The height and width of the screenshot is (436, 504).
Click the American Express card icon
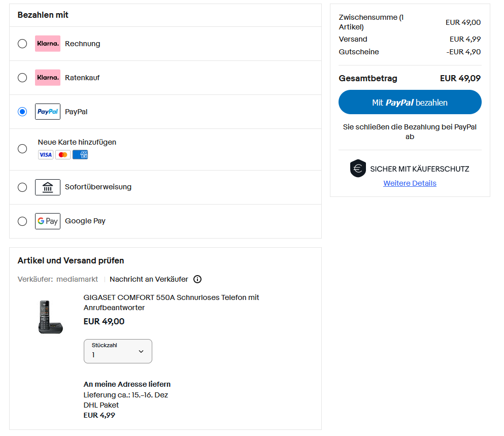(80, 155)
